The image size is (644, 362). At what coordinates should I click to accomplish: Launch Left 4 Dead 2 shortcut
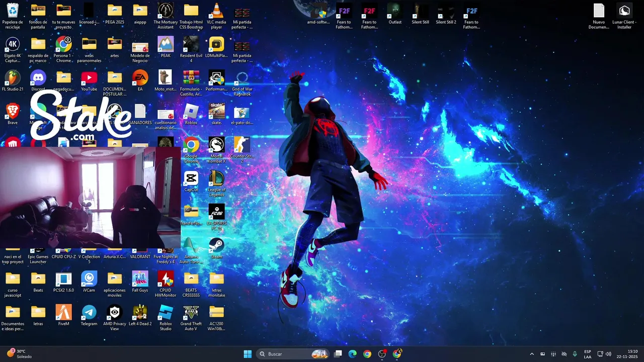(x=140, y=315)
